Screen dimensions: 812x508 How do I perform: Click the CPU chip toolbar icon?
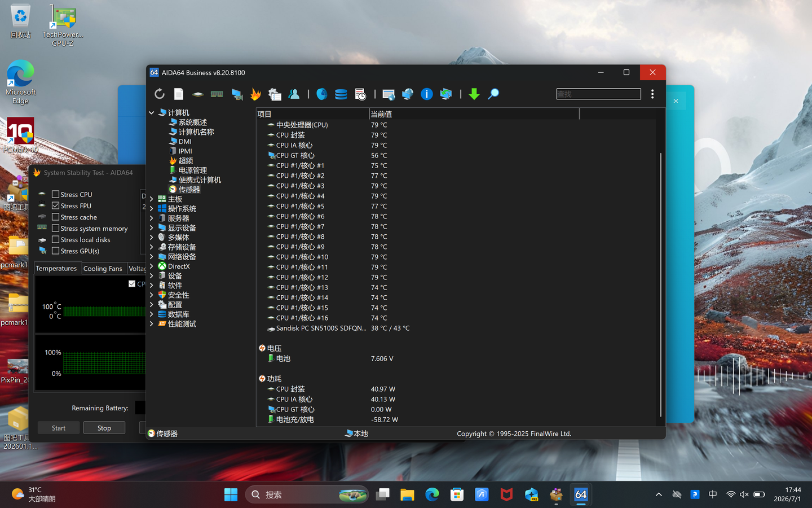point(198,94)
